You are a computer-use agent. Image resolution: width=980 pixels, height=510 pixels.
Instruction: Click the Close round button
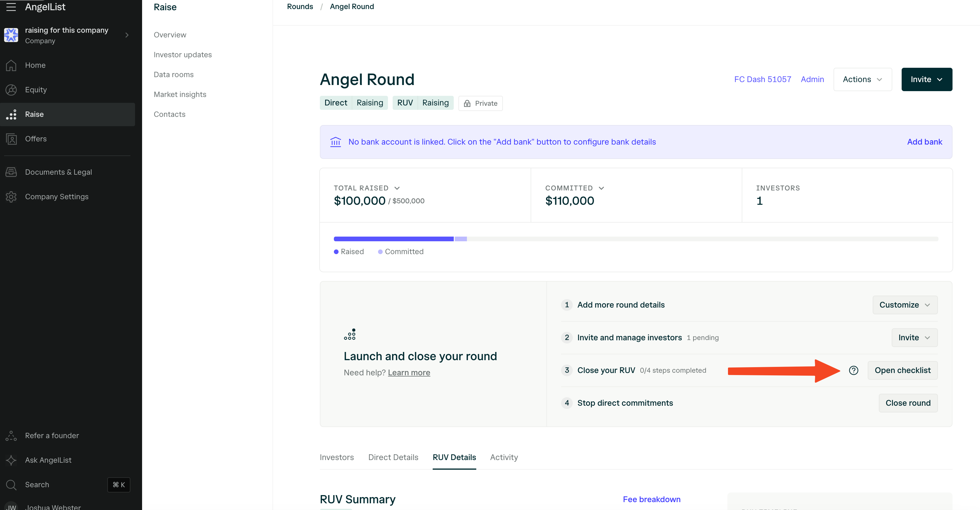click(908, 403)
